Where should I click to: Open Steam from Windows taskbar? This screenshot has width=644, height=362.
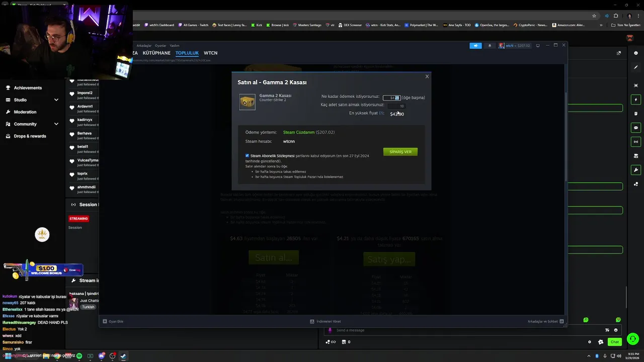pos(123,356)
